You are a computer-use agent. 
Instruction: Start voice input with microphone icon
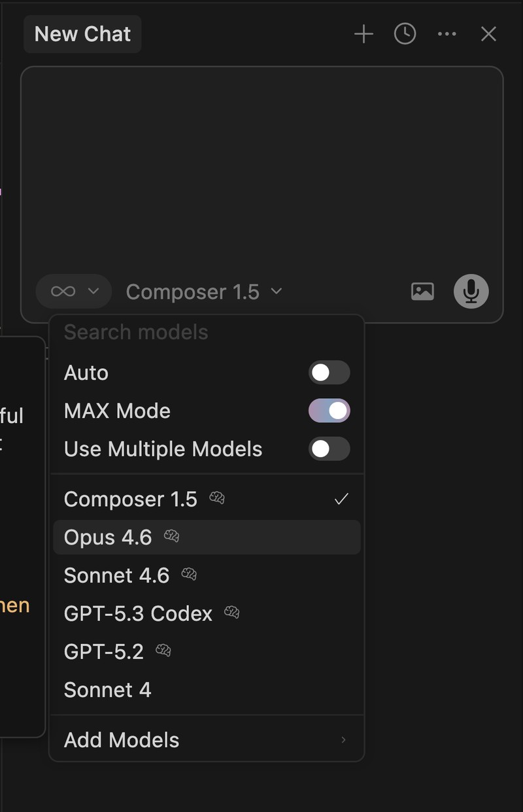coord(471,292)
